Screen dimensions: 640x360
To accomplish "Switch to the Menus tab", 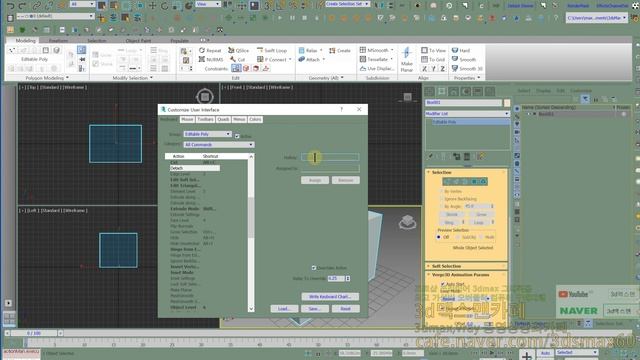I will coord(239,119).
